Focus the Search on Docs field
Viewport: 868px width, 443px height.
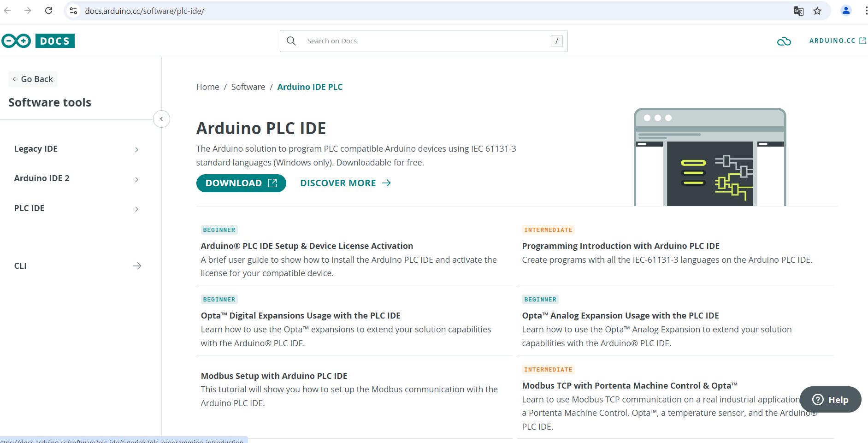(x=424, y=41)
